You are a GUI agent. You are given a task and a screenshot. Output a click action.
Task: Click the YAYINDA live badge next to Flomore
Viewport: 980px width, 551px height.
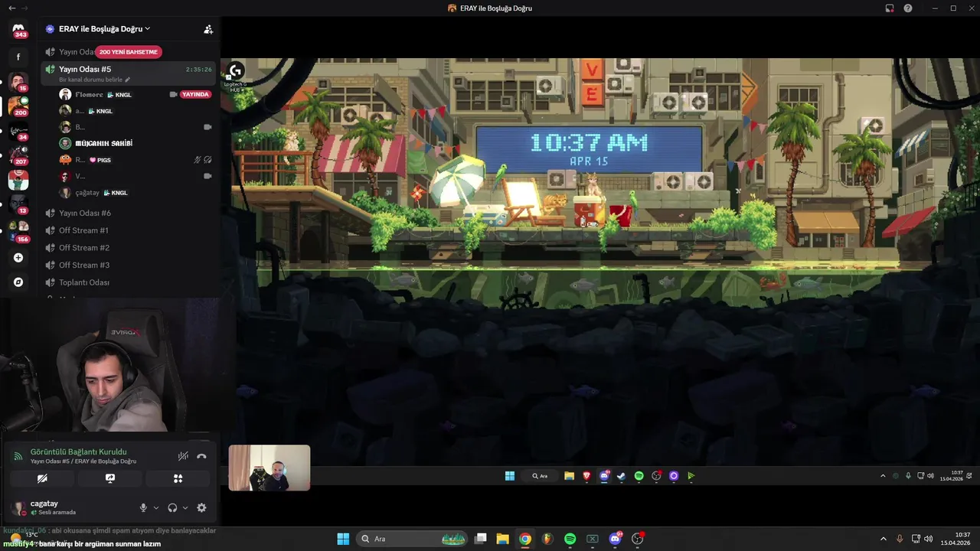[x=195, y=94]
